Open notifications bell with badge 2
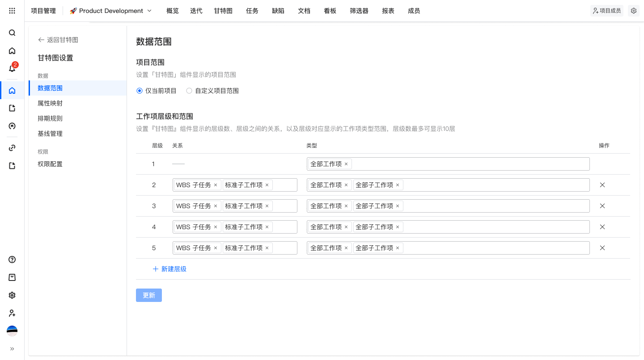The image size is (644, 360). tap(13, 68)
